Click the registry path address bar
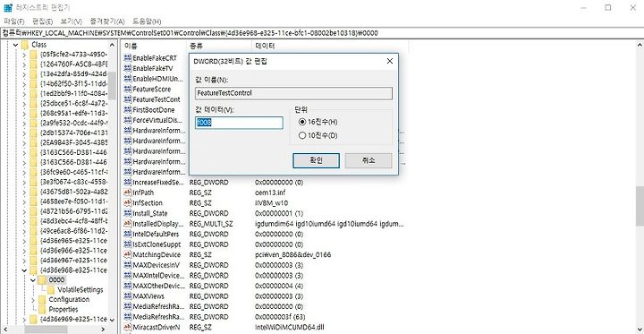 [x=322, y=33]
